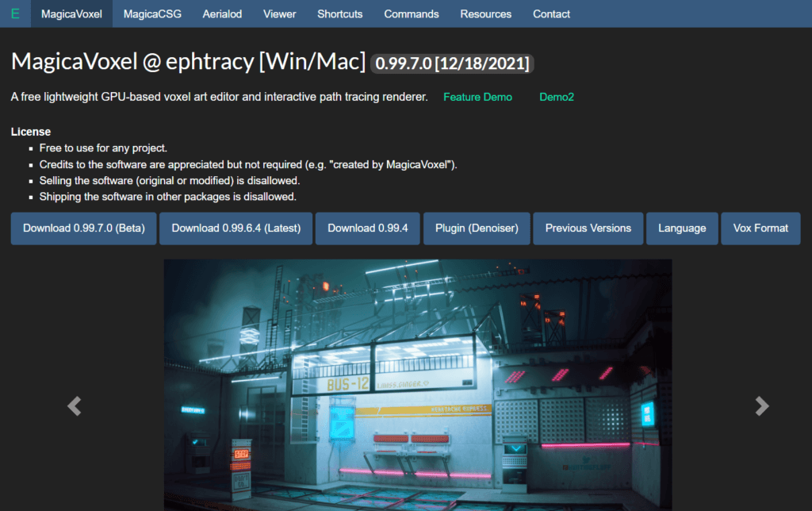Navigate to the Resources page

click(x=486, y=14)
